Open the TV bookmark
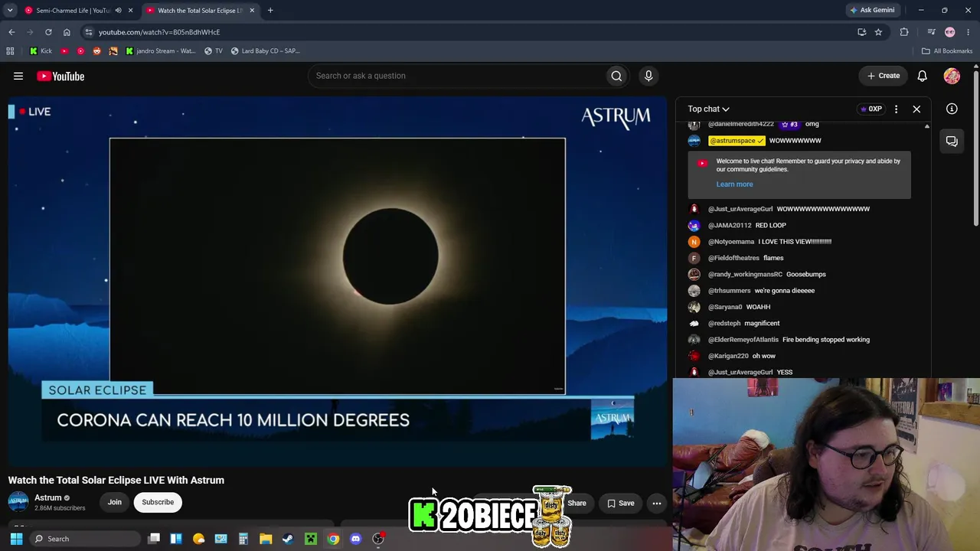This screenshot has width=980, height=551. click(213, 51)
